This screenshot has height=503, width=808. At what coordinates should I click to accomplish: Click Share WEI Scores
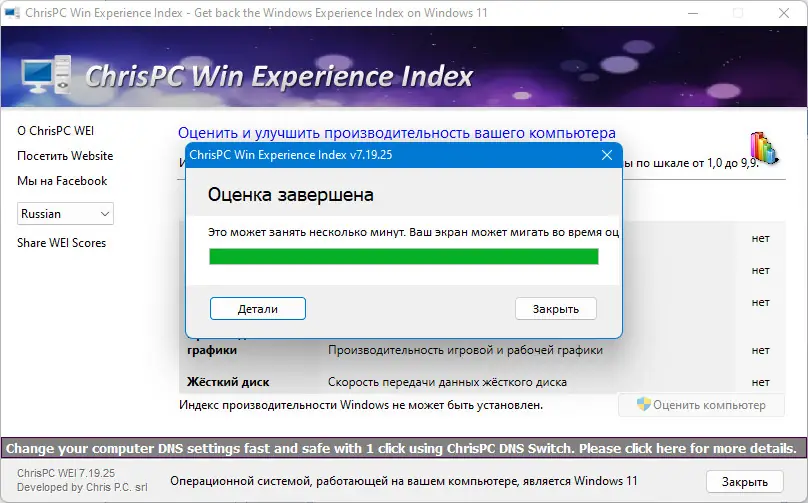[61, 243]
